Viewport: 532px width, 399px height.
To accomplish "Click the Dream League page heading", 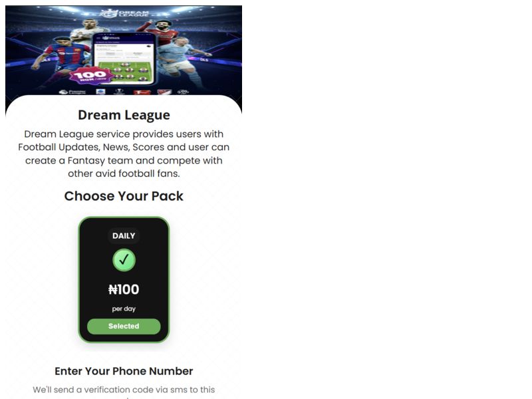I will coord(124,115).
